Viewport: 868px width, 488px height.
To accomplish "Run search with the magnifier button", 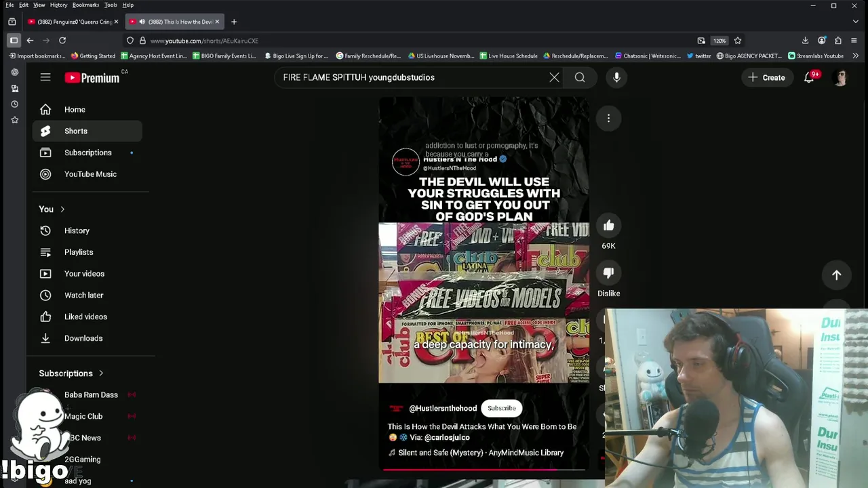I will pyautogui.click(x=580, y=77).
